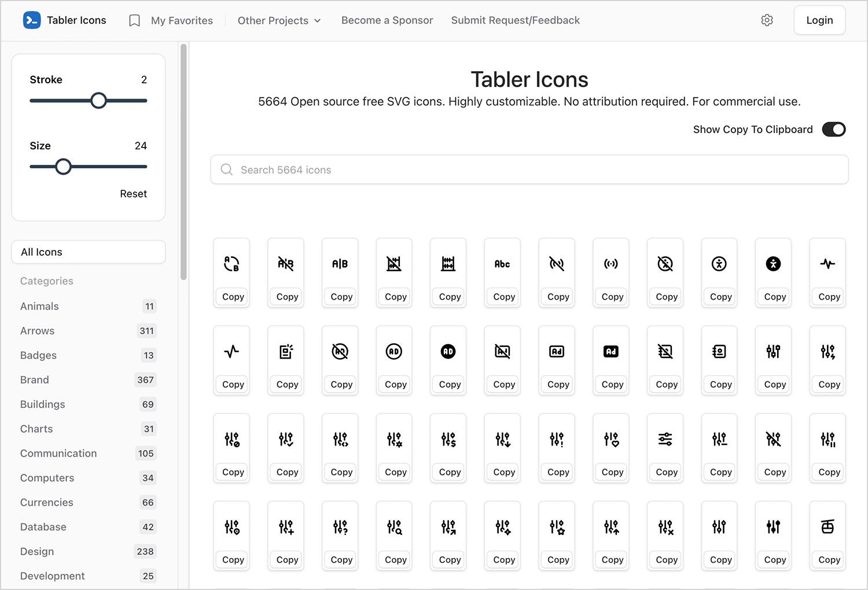Choose the adjustments with dollar sign icon
This screenshot has width=868, height=590.
pos(448,439)
